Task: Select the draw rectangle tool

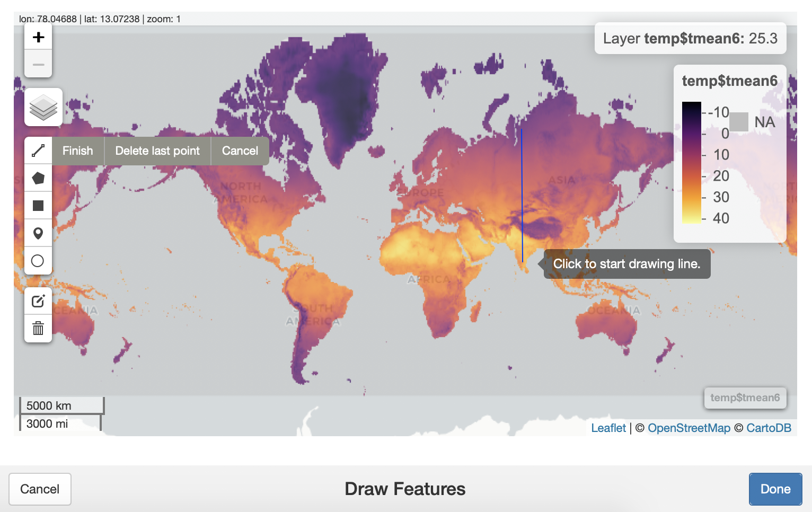Action: point(38,206)
